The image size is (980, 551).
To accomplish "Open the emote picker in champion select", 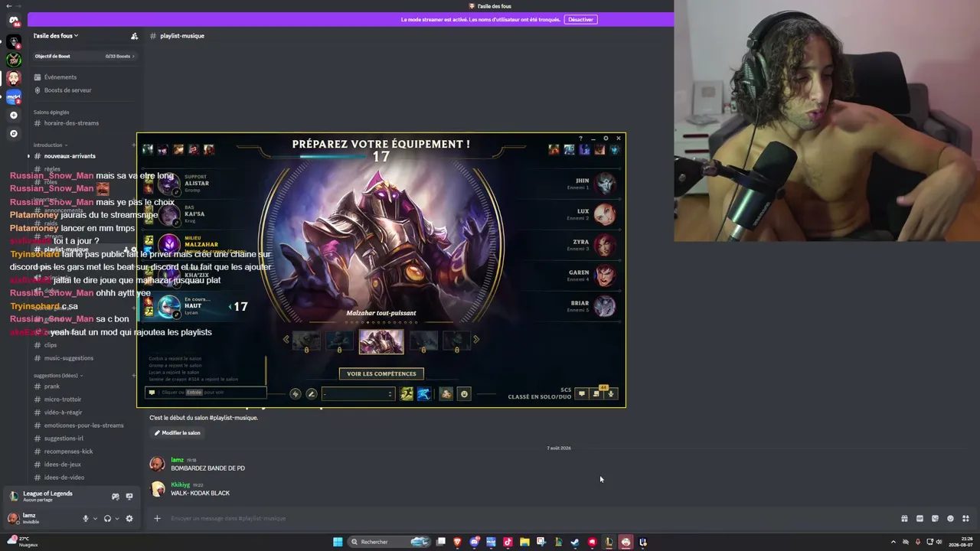I will (464, 393).
